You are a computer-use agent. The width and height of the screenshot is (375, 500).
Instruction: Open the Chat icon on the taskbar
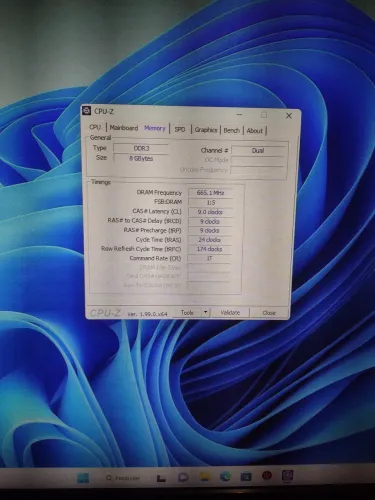[183, 477]
